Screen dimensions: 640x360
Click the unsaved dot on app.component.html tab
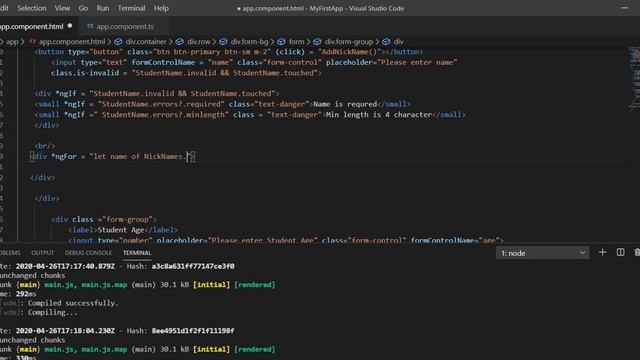(x=70, y=26)
